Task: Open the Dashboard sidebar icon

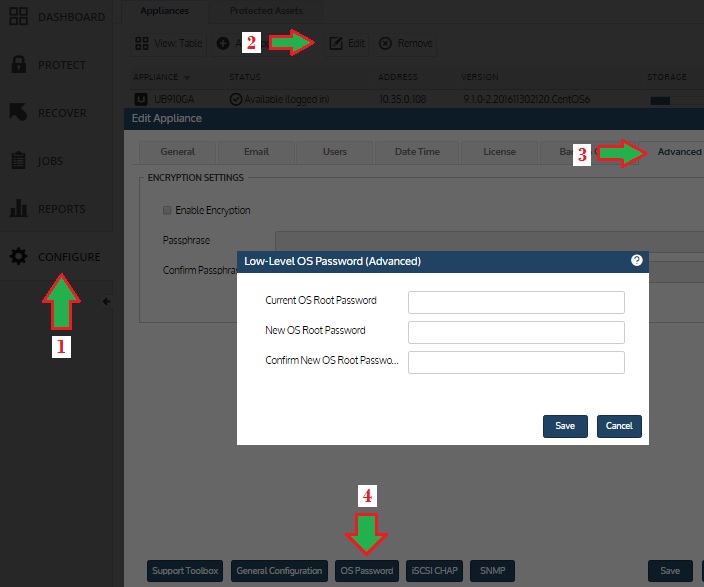Action: (18, 17)
